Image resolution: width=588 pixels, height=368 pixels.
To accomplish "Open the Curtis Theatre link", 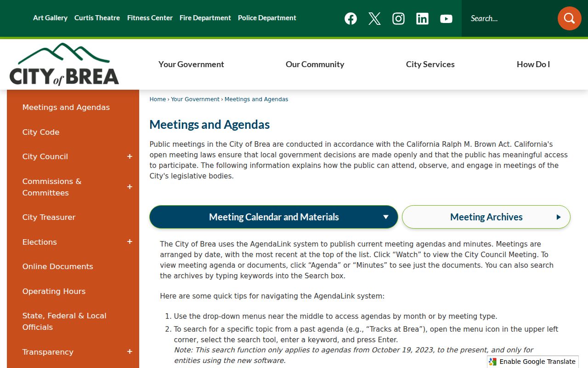I will [97, 18].
